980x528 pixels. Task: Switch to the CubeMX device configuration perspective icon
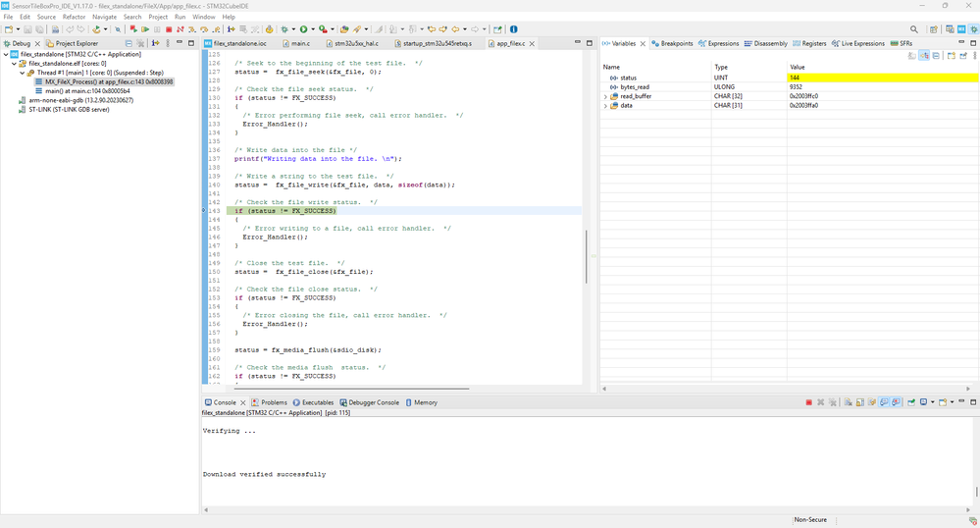coord(962,28)
